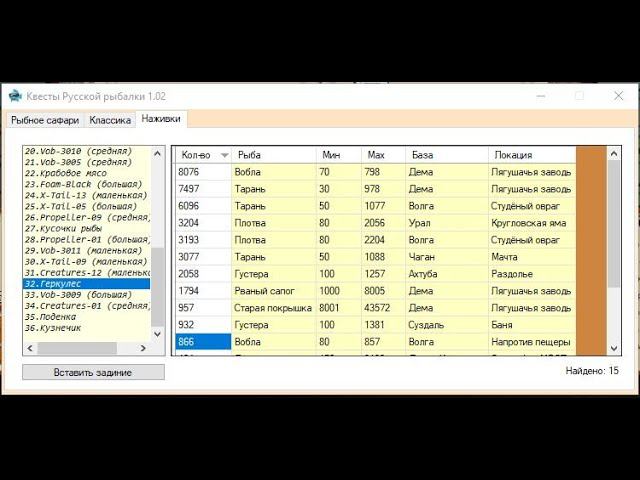Click the table vertical scrollbar thumb

(614, 224)
